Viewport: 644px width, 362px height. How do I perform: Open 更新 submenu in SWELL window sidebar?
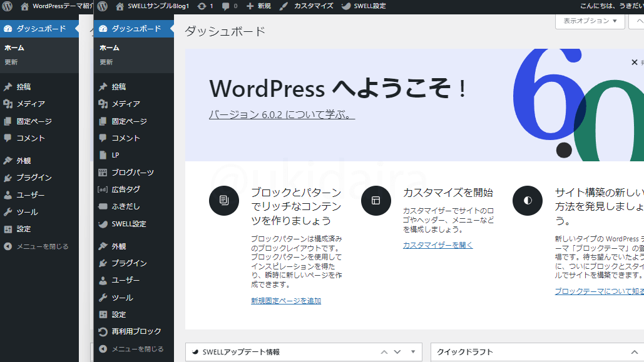(x=106, y=63)
